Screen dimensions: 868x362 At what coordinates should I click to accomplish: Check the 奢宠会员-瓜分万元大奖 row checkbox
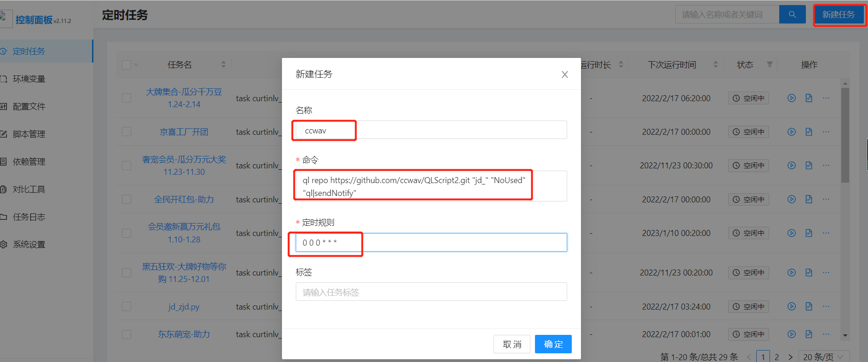[126, 165]
